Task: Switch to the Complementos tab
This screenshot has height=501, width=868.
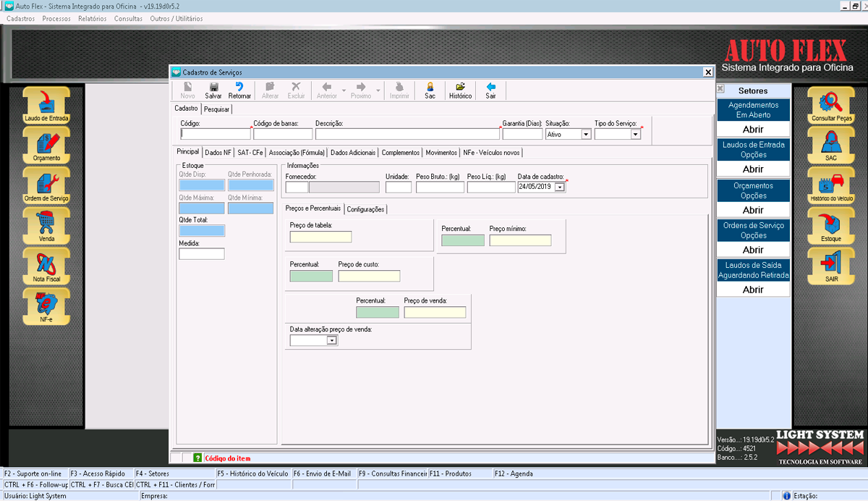Action: (x=401, y=153)
